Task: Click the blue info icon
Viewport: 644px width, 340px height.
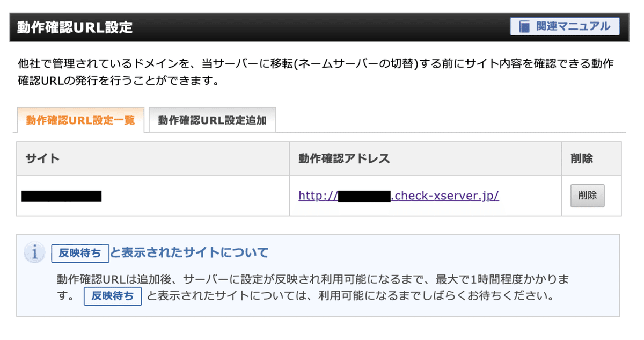Action: point(35,252)
